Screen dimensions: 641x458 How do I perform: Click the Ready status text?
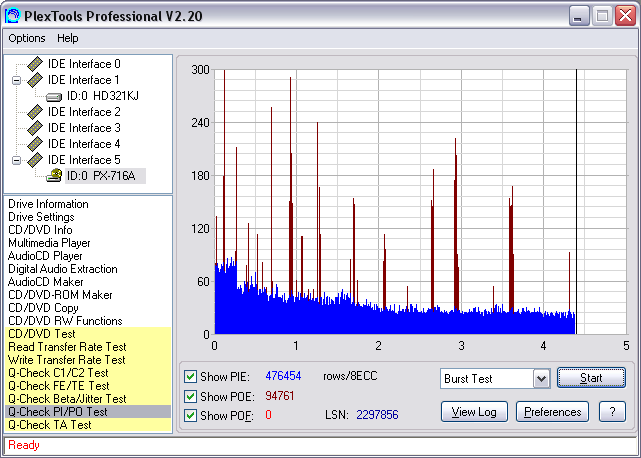(x=24, y=445)
